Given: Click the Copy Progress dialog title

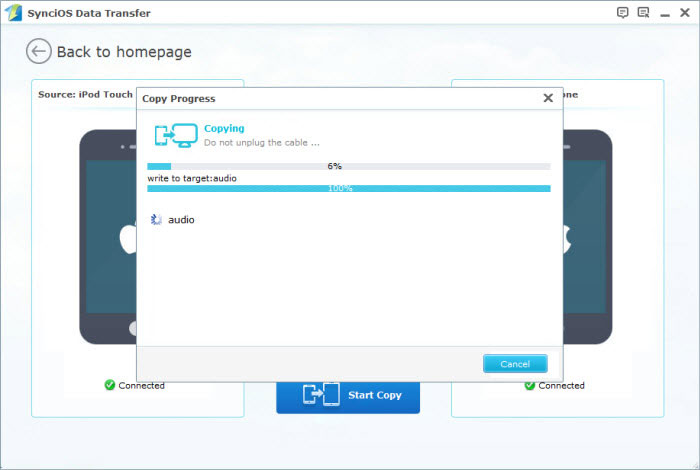Looking at the screenshot, I should (x=179, y=99).
